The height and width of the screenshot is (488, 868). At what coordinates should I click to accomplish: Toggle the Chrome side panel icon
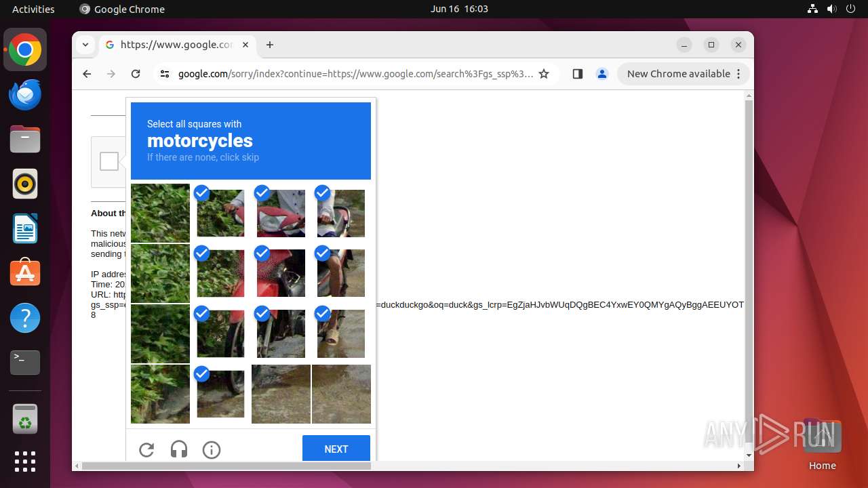578,74
